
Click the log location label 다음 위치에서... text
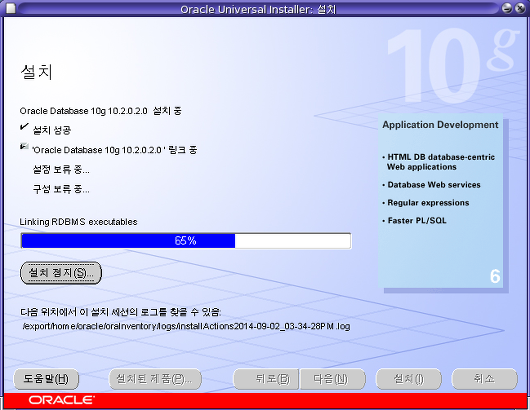tap(120, 312)
